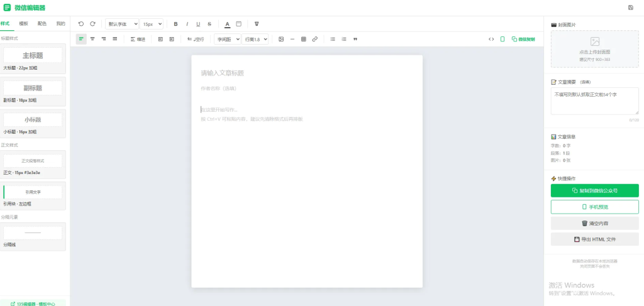Clear formatting with the eraser icon
Image resolution: width=644 pixels, height=306 pixels.
pos(257,24)
